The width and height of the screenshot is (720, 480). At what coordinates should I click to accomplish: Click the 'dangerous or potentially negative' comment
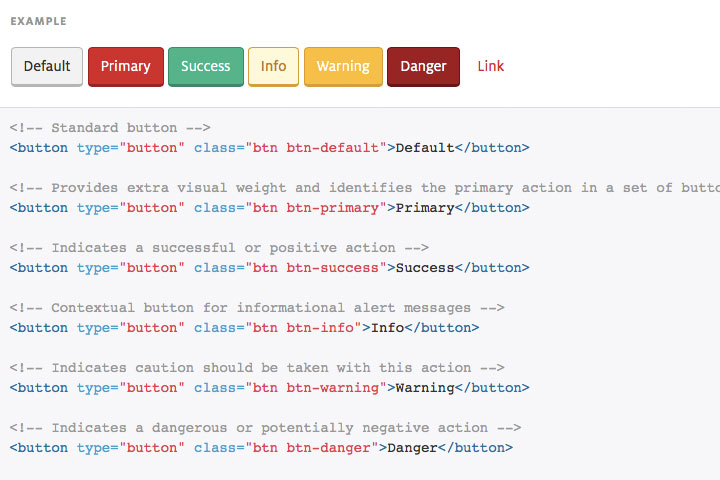265,428
